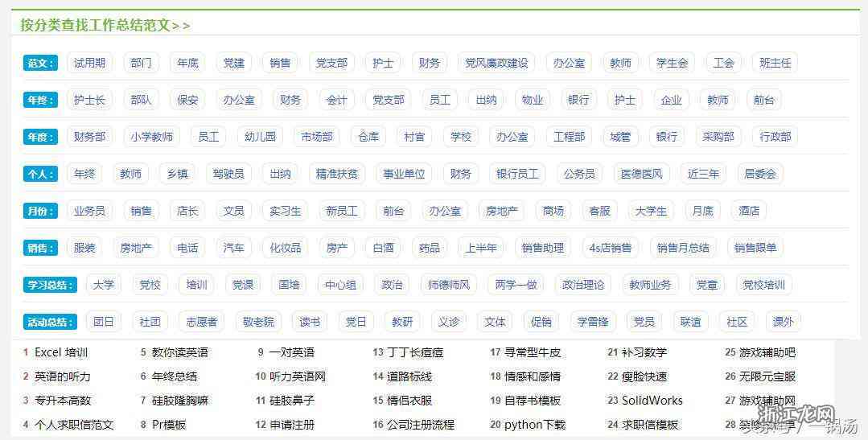Open the 服装 tag in 销售 row
868x440 pixels.
84,248
